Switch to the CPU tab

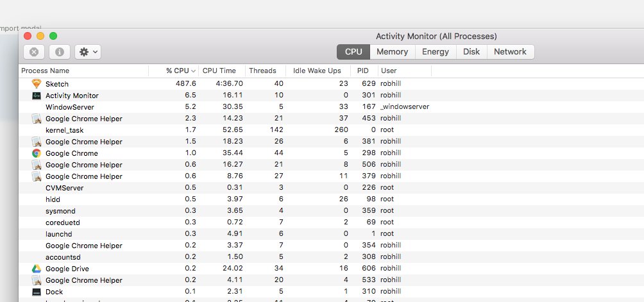click(x=353, y=52)
